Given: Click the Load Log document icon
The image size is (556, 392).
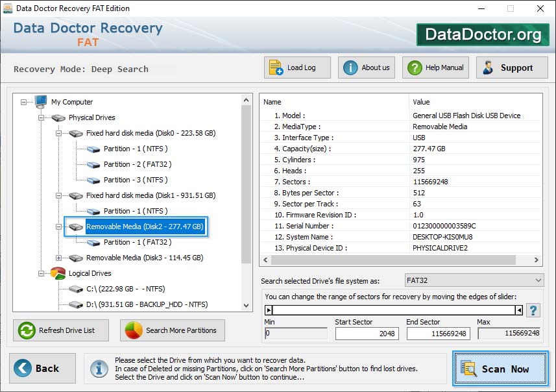Looking at the screenshot, I should [276, 67].
